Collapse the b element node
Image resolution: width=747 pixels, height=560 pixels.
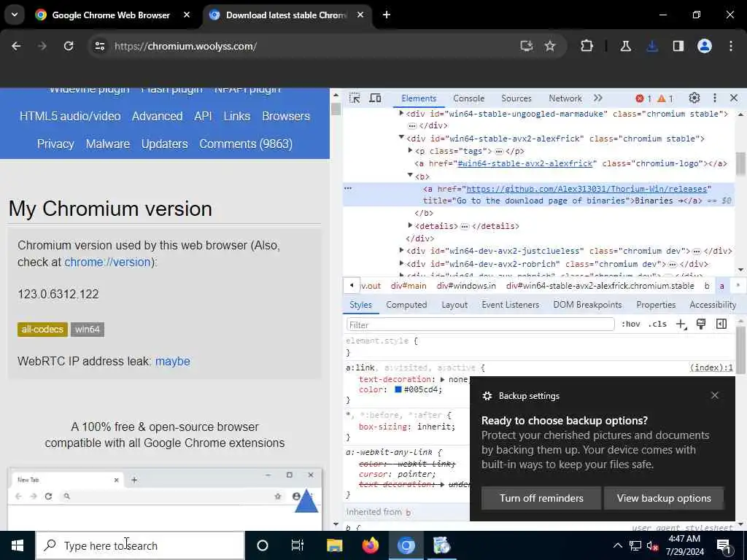(410, 175)
